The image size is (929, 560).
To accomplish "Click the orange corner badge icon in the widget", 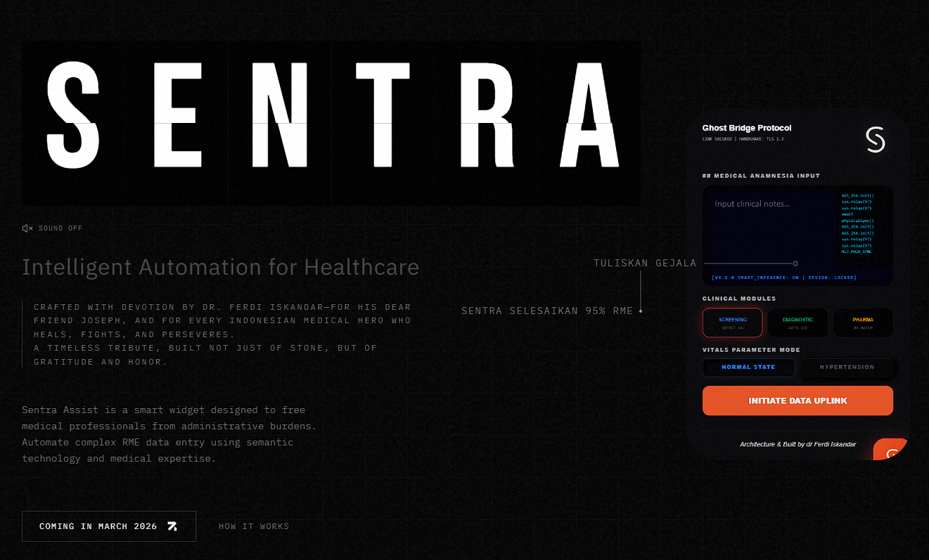I will coord(890,450).
